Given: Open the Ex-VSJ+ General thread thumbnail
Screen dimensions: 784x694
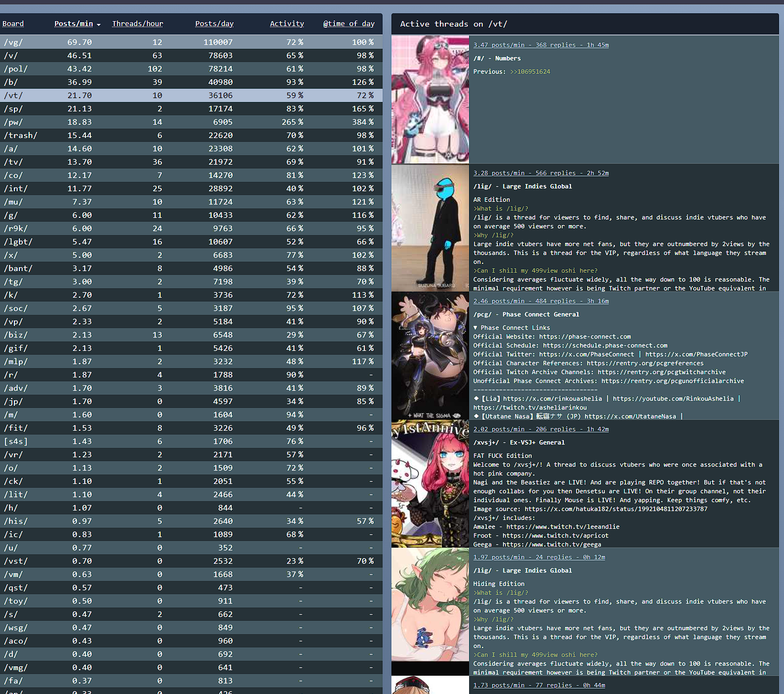Looking at the screenshot, I should [430, 484].
